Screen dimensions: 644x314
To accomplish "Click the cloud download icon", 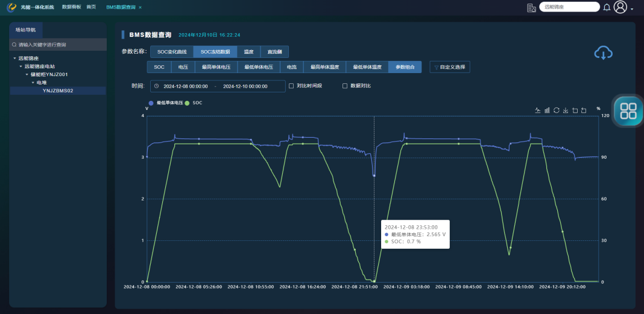I will (x=603, y=53).
